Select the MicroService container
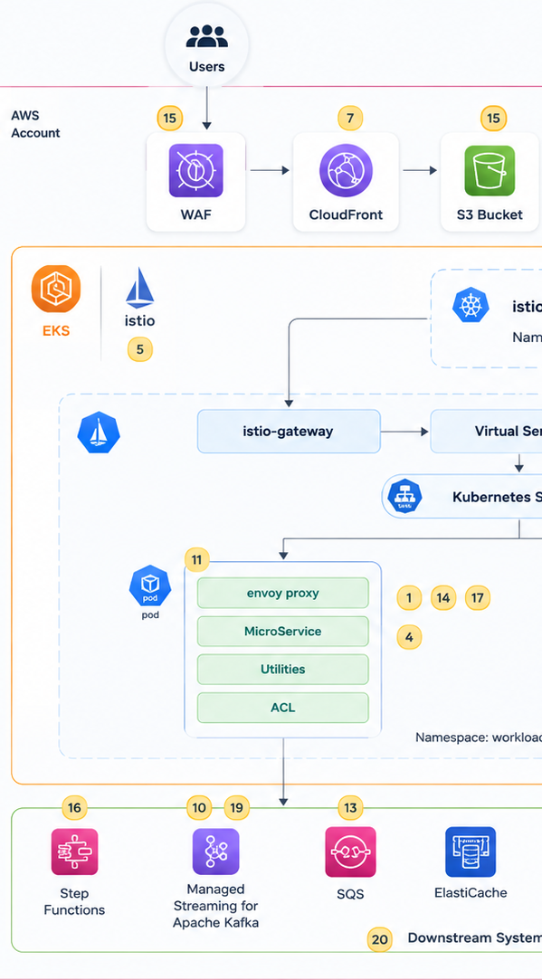The image size is (542, 980). point(283,632)
